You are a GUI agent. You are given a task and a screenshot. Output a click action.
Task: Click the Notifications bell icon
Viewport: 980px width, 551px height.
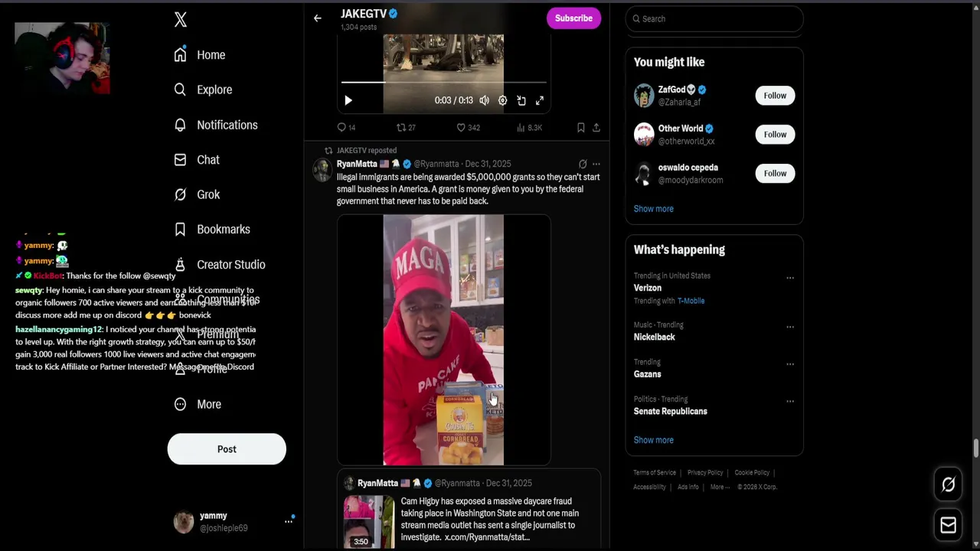(180, 125)
